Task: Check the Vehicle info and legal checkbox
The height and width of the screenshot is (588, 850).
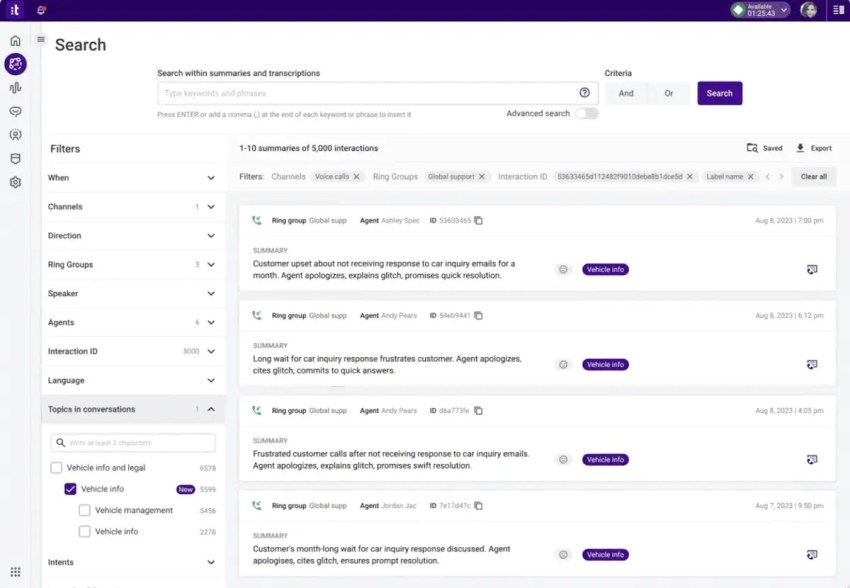Action: click(56, 468)
